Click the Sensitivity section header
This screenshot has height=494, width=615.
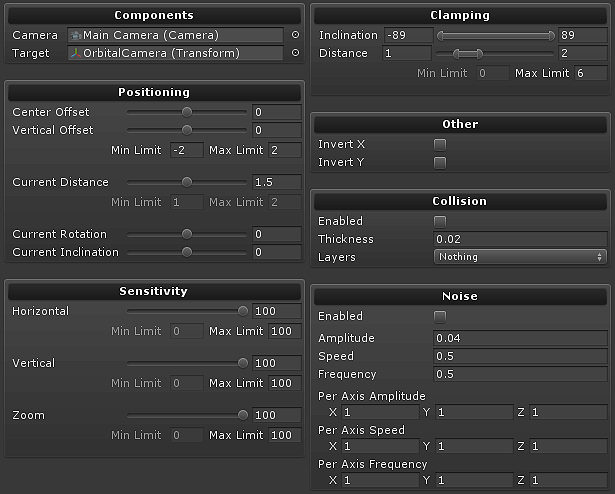[154, 291]
